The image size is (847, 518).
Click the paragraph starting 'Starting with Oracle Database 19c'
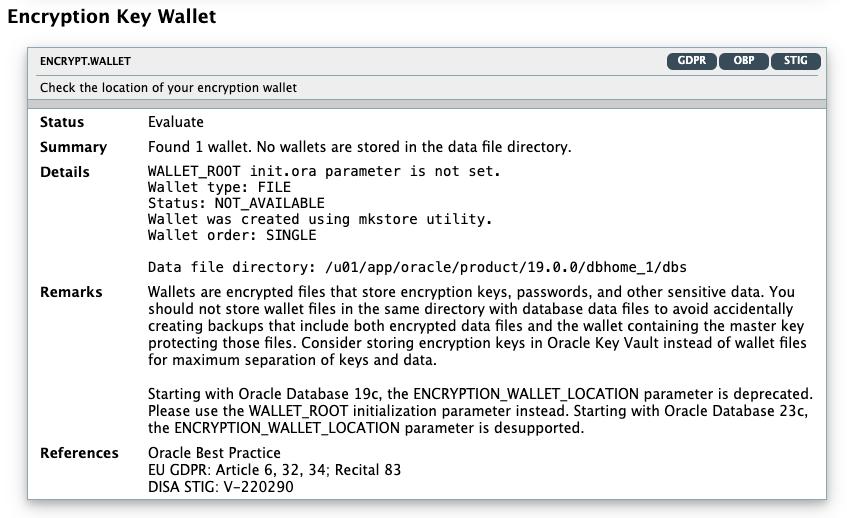pyautogui.click(x=480, y=411)
